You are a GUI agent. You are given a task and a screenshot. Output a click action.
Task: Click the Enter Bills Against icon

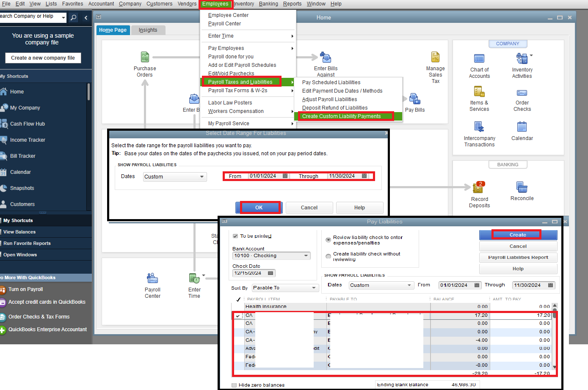(x=326, y=57)
